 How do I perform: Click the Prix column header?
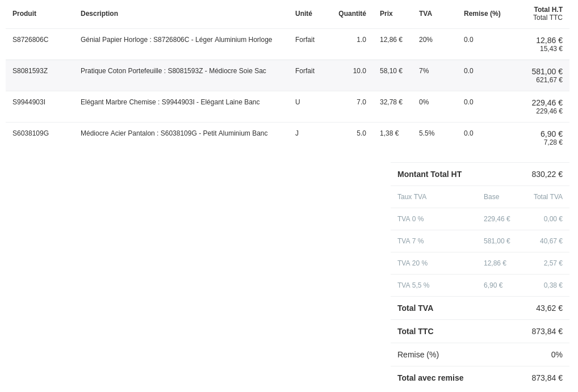coord(386,14)
